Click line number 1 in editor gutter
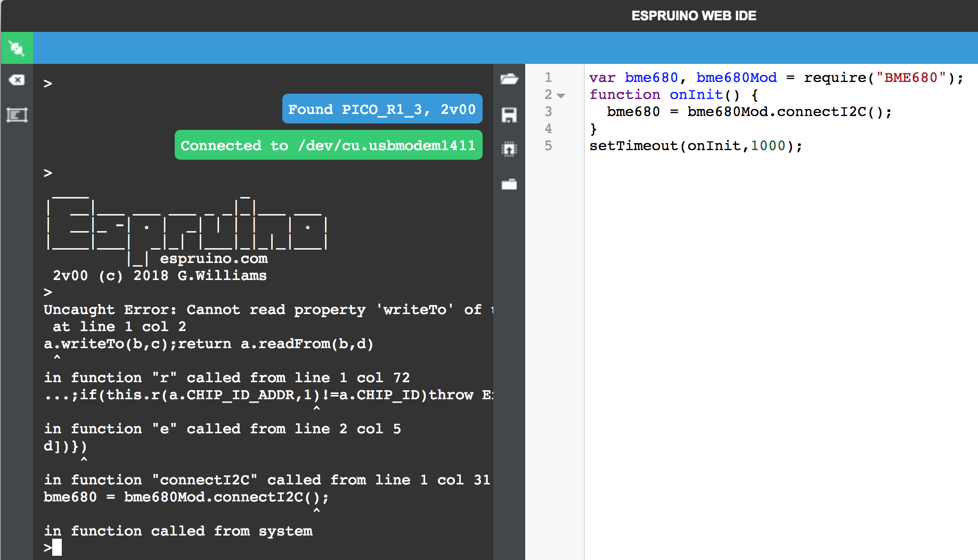 tap(548, 78)
